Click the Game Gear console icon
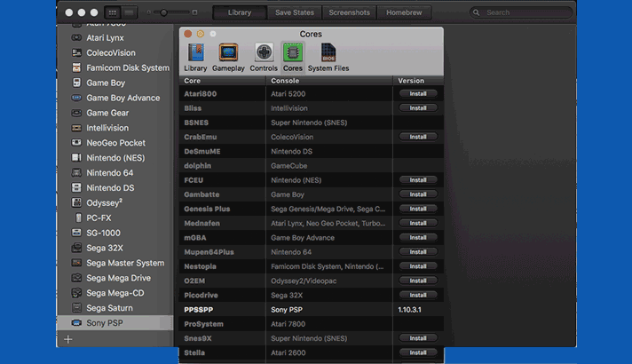The height and width of the screenshot is (364, 632). click(x=76, y=113)
